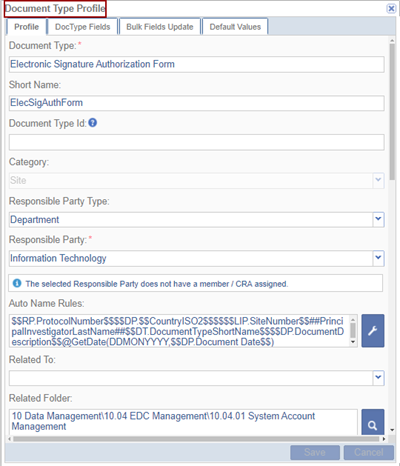This screenshot has height=466, width=400.
Task: Close the Document Type Profile dialog
Action: point(391,8)
